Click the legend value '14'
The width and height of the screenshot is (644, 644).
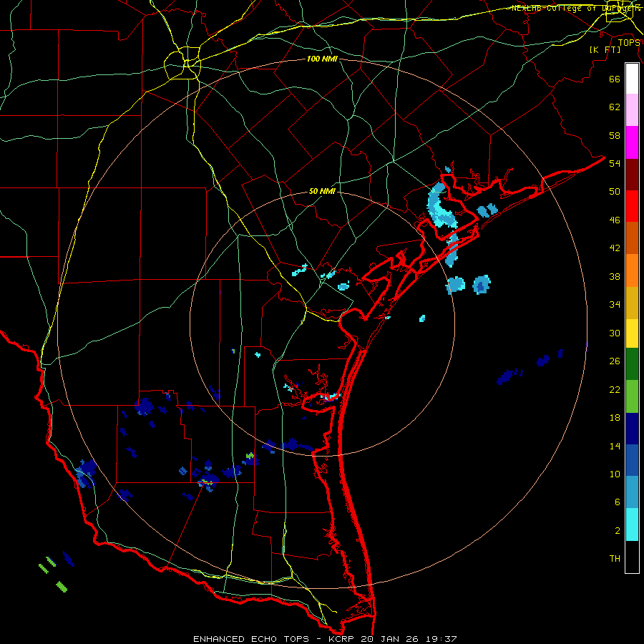[615, 446]
